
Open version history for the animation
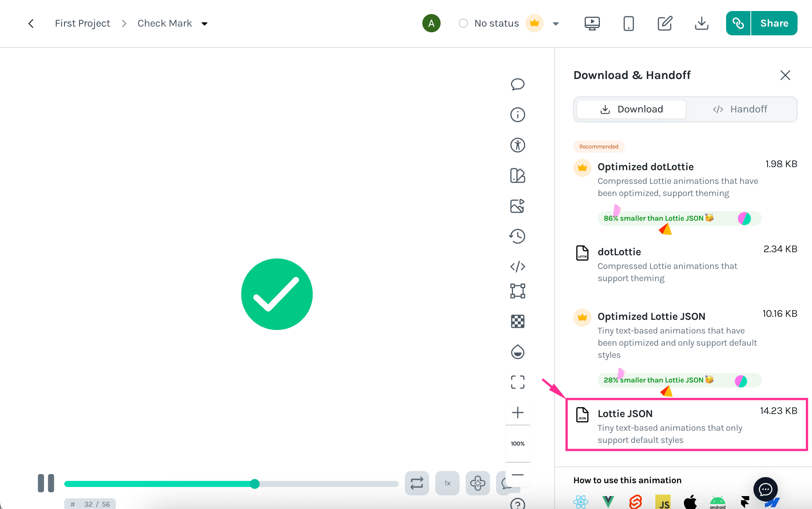(x=518, y=236)
